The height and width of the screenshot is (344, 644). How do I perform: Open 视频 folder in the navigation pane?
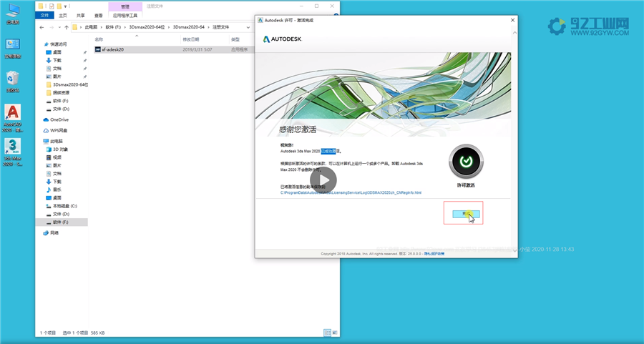pyautogui.click(x=54, y=157)
